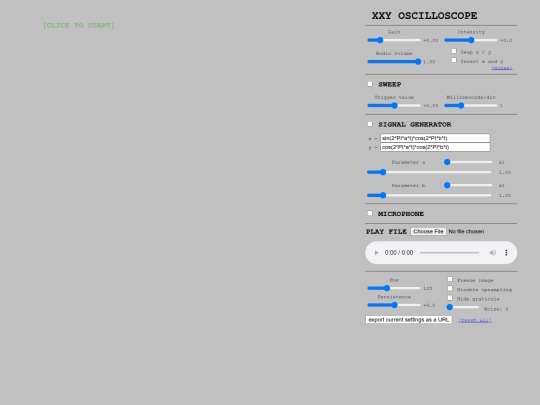This screenshot has width=540, height=405.
Task: Click the Parameter a multiplier slider
Action: [468, 162]
